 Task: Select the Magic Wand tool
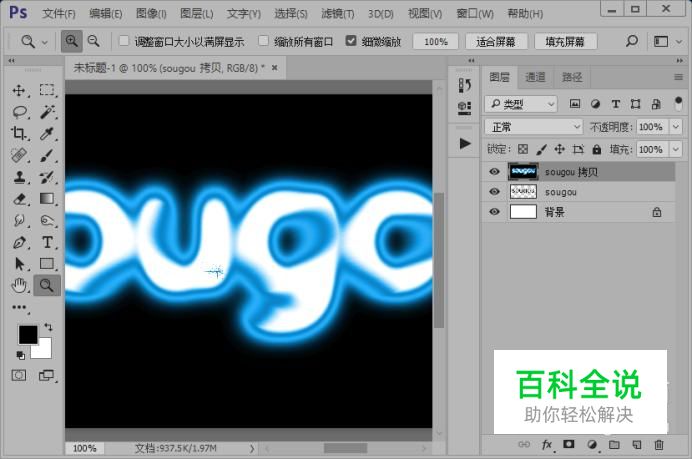coord(47,112)
